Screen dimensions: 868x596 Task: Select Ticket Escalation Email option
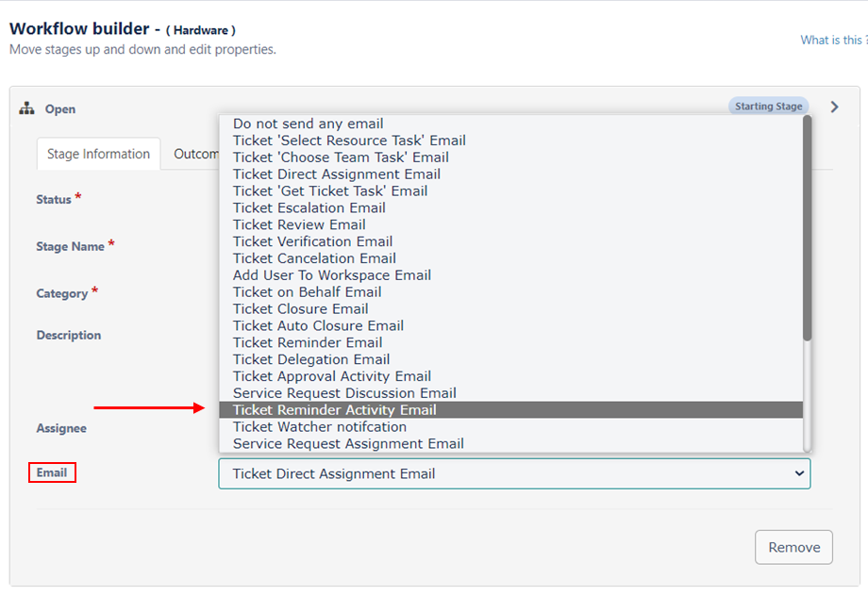[511, 208]
